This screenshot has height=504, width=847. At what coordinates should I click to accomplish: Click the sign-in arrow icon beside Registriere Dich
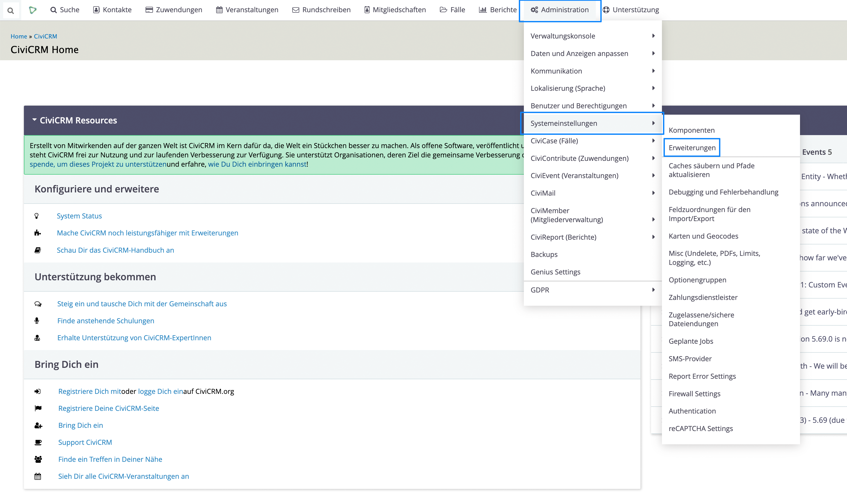(x=38, y=391)
